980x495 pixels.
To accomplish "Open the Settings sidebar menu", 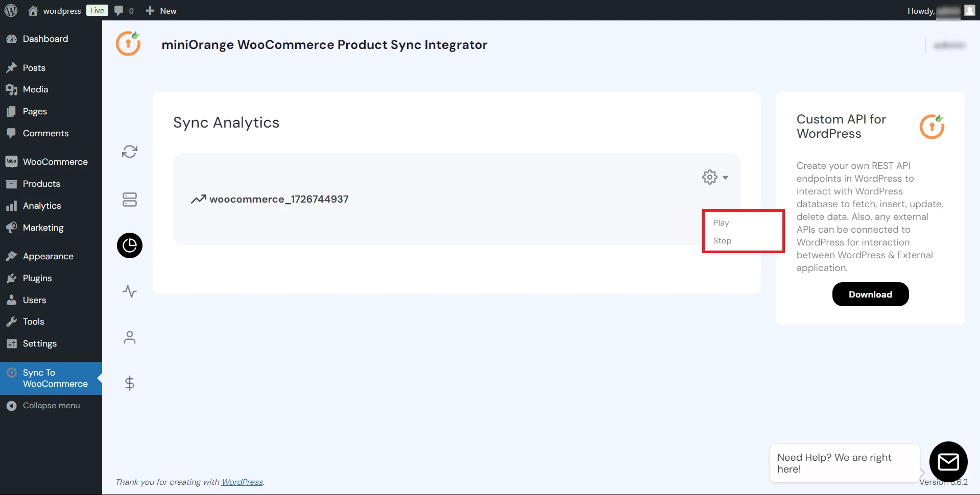I will pyautogui.click(x=51, y=343).
